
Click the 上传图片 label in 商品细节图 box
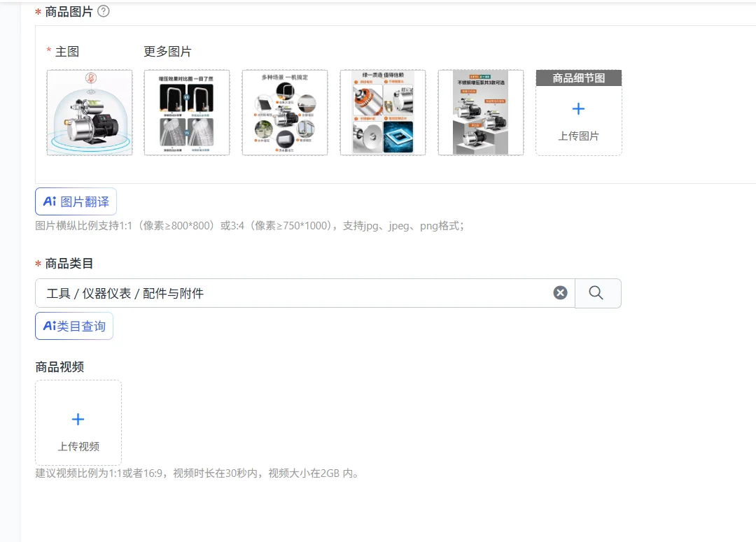579,136
